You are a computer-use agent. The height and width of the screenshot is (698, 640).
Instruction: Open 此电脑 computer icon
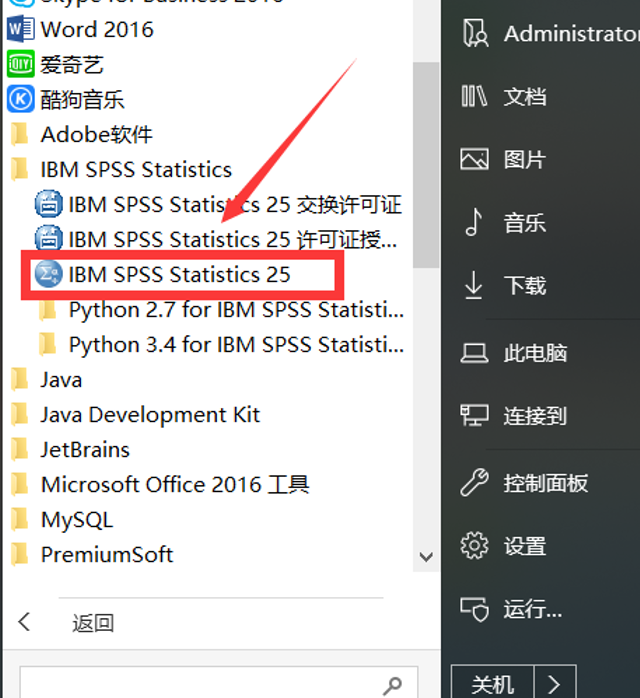point(474,353)
